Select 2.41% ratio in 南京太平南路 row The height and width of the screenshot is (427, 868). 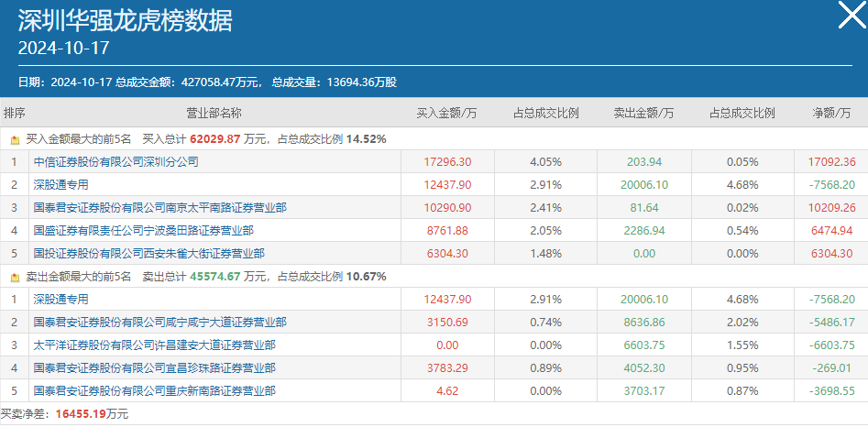(x=545, y=209)
